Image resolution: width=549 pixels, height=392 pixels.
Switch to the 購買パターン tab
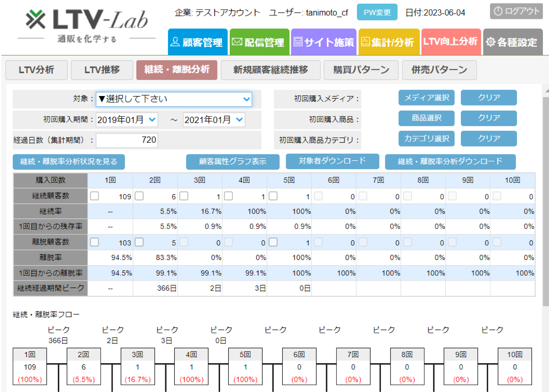click(x=361, y=70)
